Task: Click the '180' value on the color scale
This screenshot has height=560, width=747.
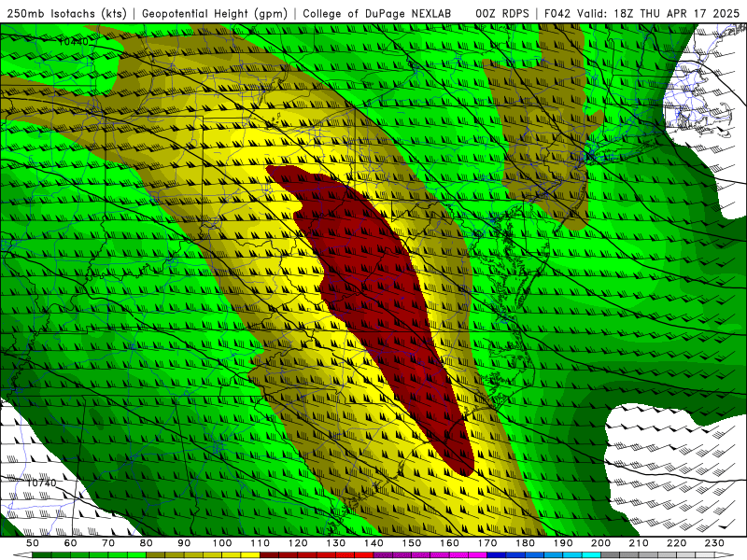Action: (x=525, y=543)
